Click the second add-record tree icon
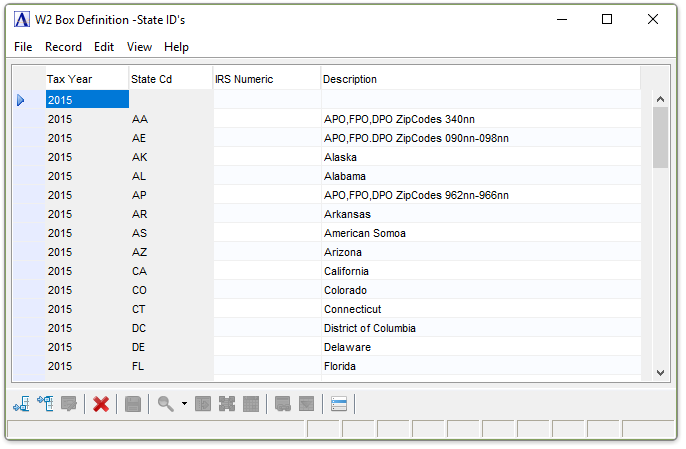The image size is (686, 449). (x=45, y=404)
